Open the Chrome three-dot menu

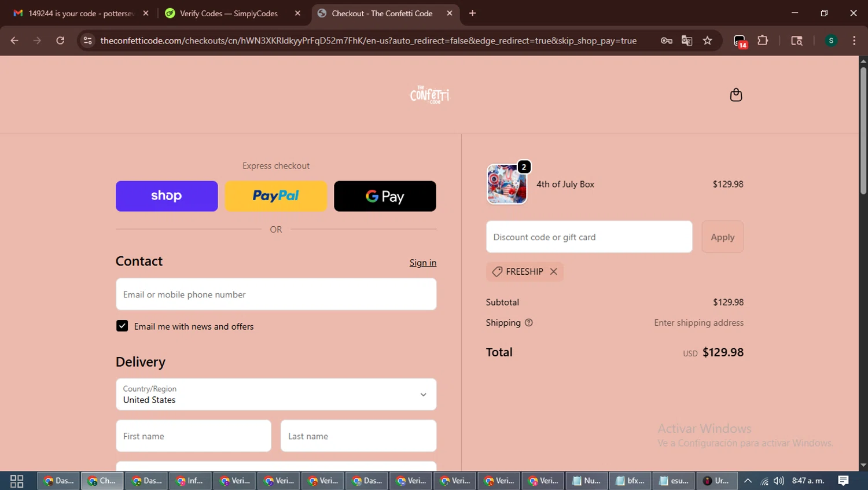(x=854, y=40)
